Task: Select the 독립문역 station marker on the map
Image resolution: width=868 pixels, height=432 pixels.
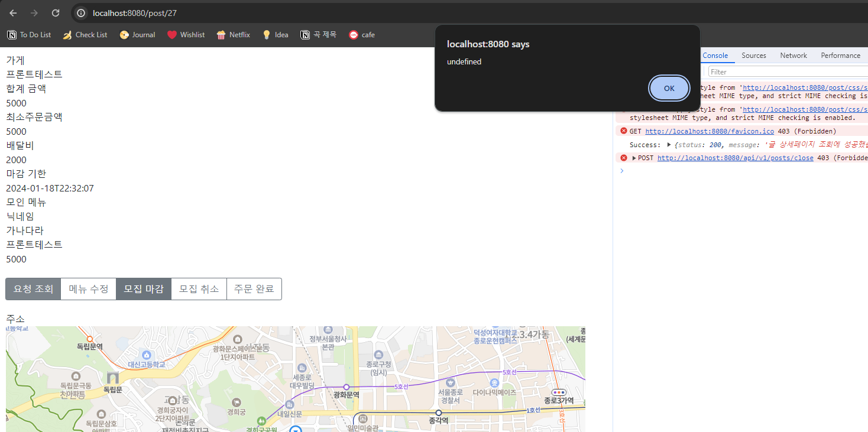Action: [90, 339]
